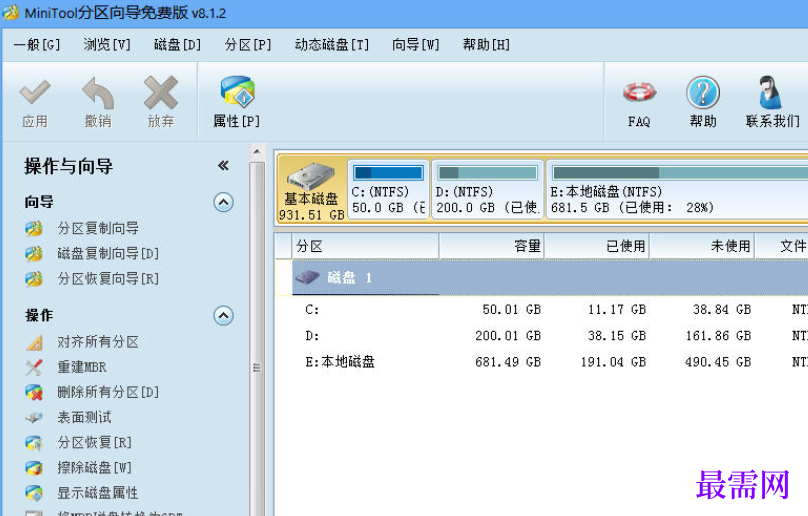This screenshot has height=516, width=808.
Task: Click the 重建MBR icon
Action: tap(34, 367)
